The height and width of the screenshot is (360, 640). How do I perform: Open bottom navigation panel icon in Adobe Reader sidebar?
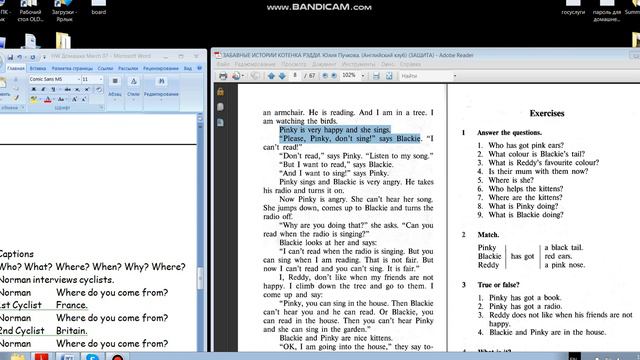(x=220, y=122)
